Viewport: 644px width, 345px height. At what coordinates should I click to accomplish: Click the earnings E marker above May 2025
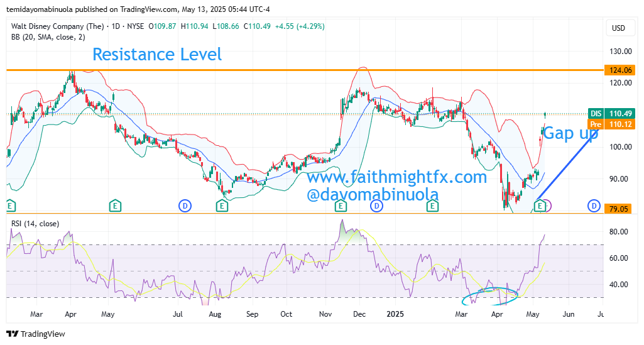pyautogui.click(x=540, y=205)
